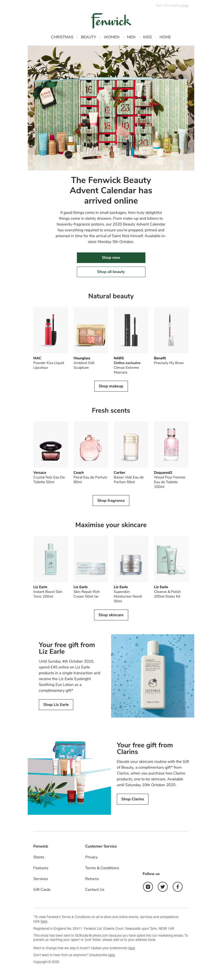The height and width of the screenshot is (980, 222).
Task: Open Fenwick's Instagram page icon
Action: coord(148,887)
